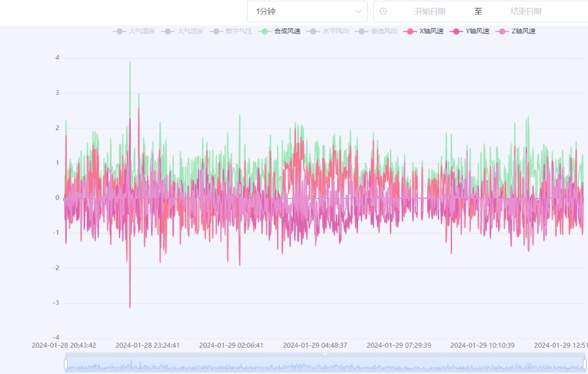Click the lowest red spike near -3

pos(130,306)
